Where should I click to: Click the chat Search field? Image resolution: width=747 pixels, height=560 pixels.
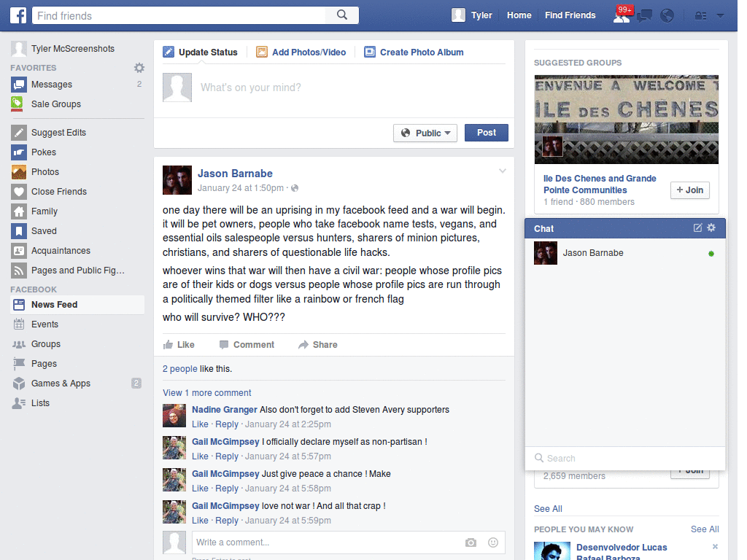pyautogui.click(x=625, y=458)
